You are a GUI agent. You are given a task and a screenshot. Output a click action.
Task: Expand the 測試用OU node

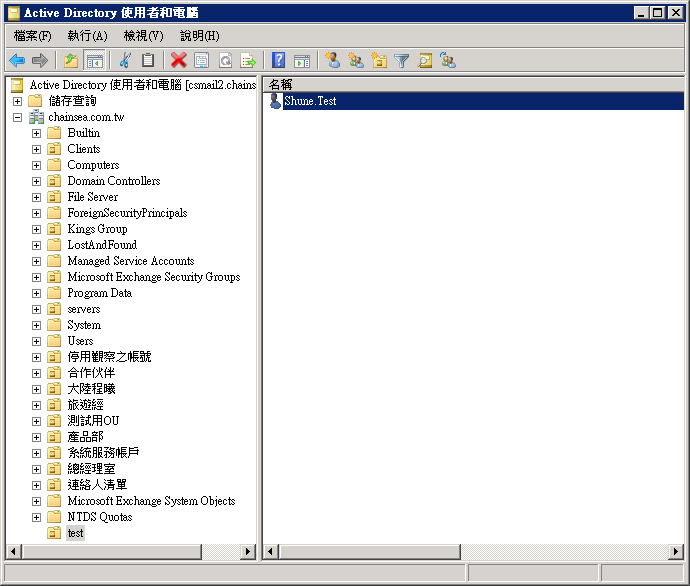coord(37,421)
